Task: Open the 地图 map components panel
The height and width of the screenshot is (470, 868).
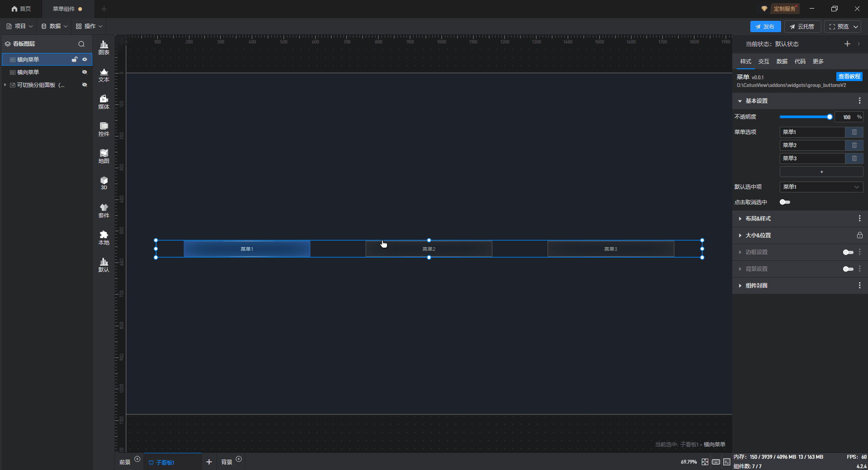Action: coord(104,156)
